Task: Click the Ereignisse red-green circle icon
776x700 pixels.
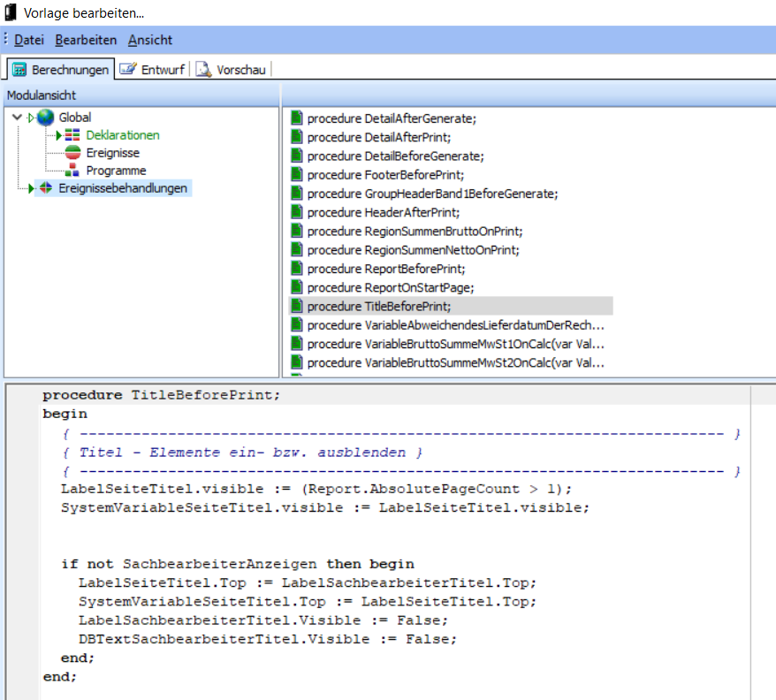Action: [72, 153]
